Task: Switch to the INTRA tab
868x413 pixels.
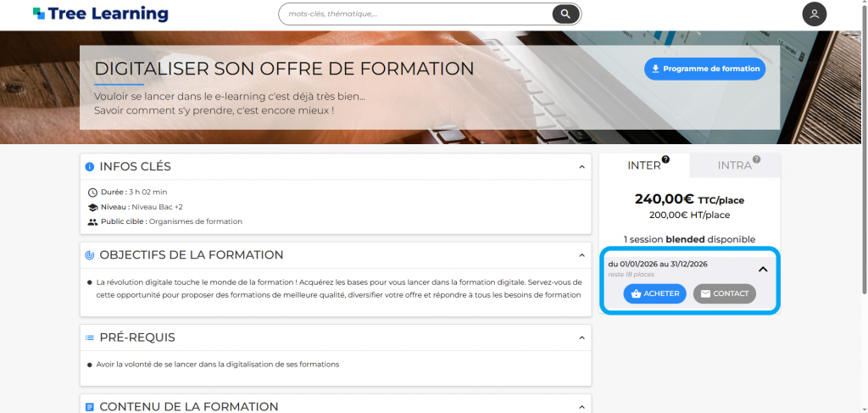Action: click(x=734, y=165)
